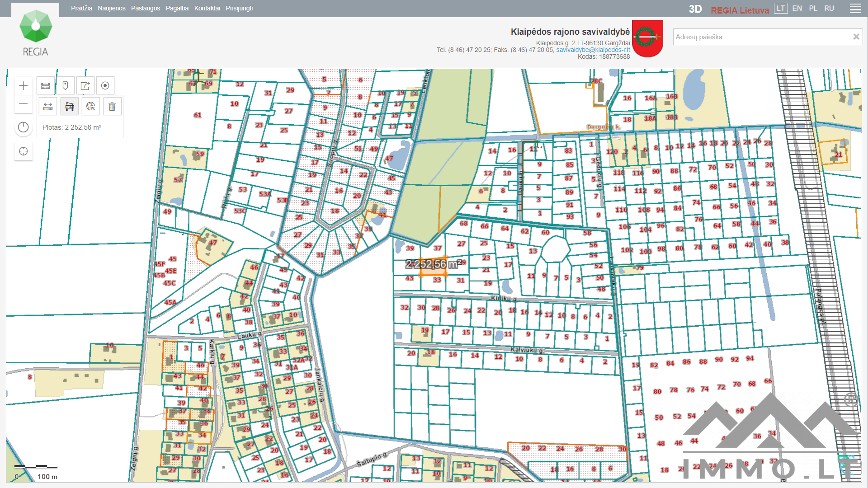The height and width of the screenshot is (488, 868).
Task: Click the 2 252,56 m² label on map
Action: [433, 264]
